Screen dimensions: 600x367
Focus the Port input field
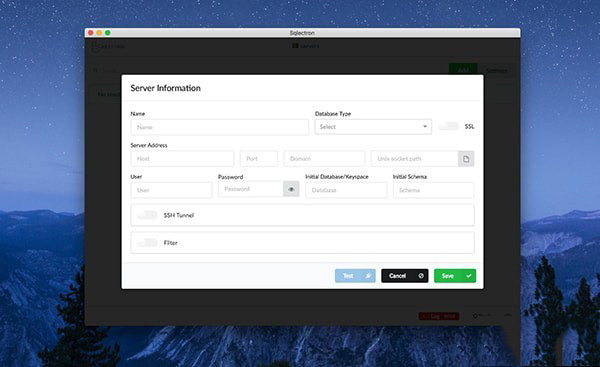(x=259, y=158)
